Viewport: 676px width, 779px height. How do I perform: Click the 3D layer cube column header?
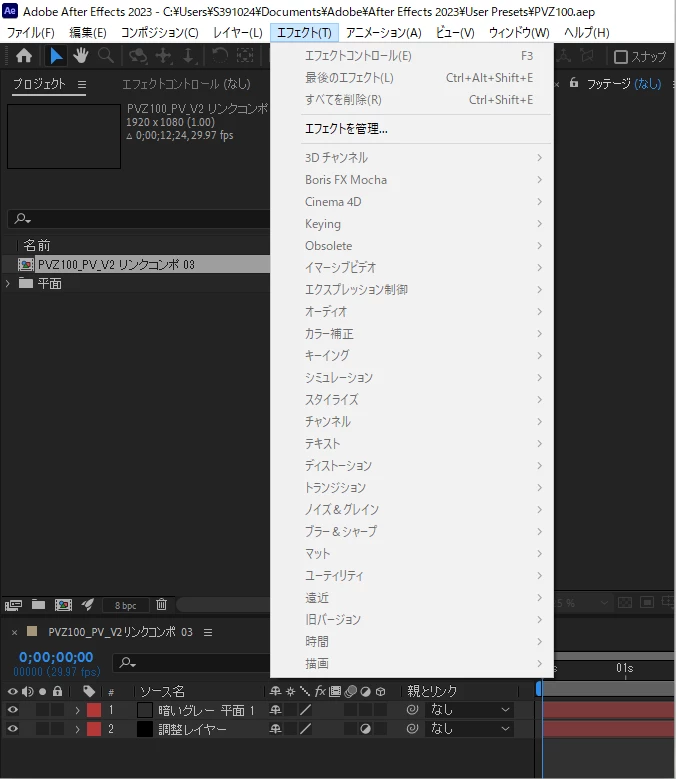380,691
